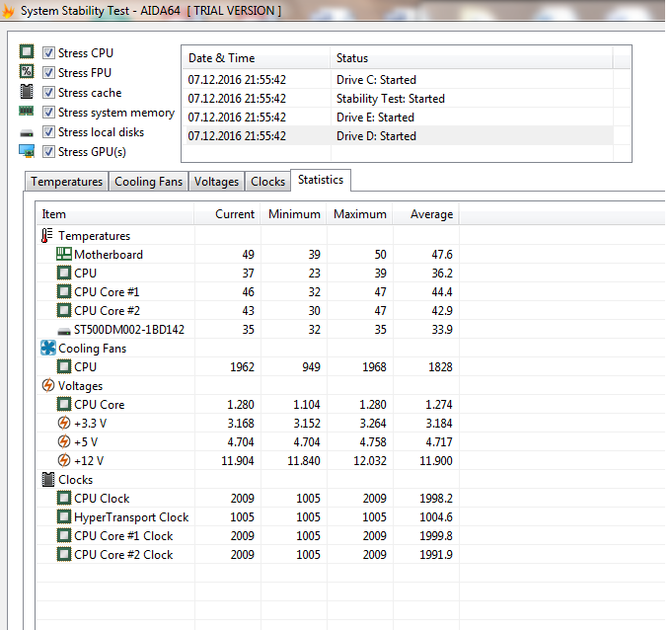The height and width of the screenshot is (630, 672).
Task: Click the CPU temperature row icon
Action: pos(64,273)
